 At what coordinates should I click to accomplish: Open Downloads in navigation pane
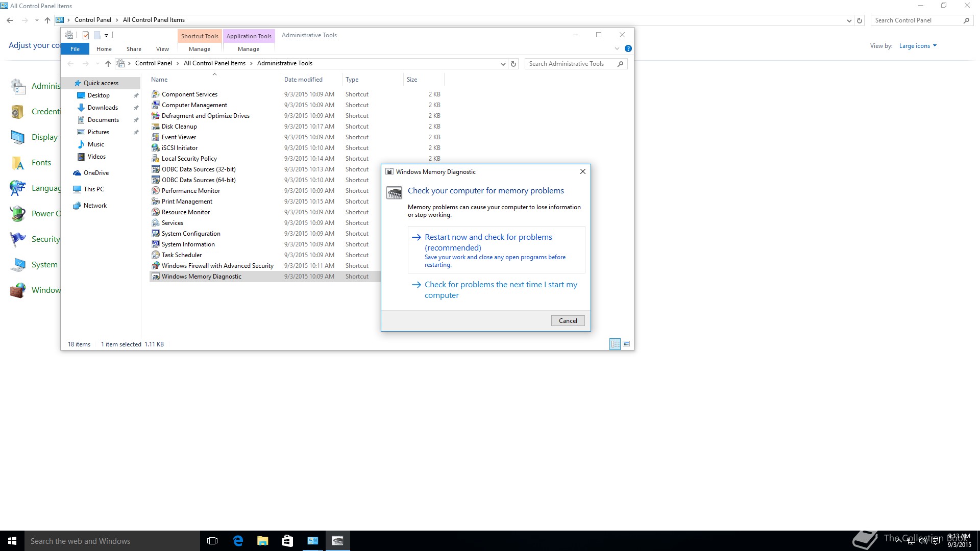[103, 108]
